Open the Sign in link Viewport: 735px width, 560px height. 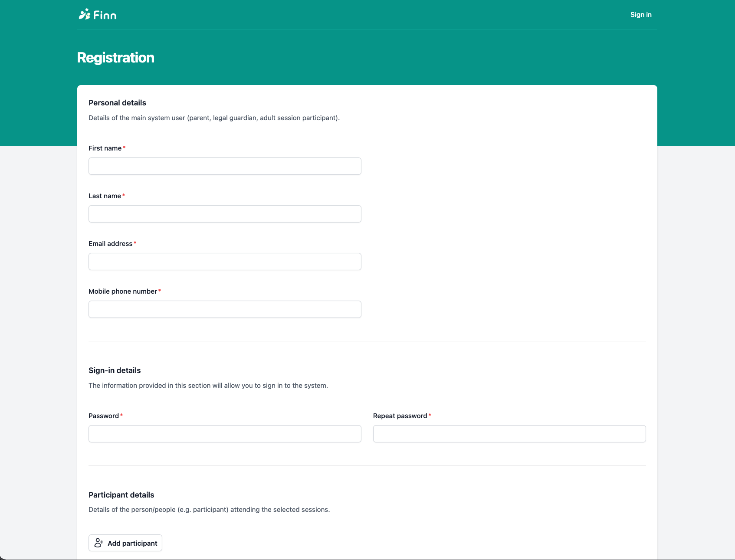click(641, 14)
